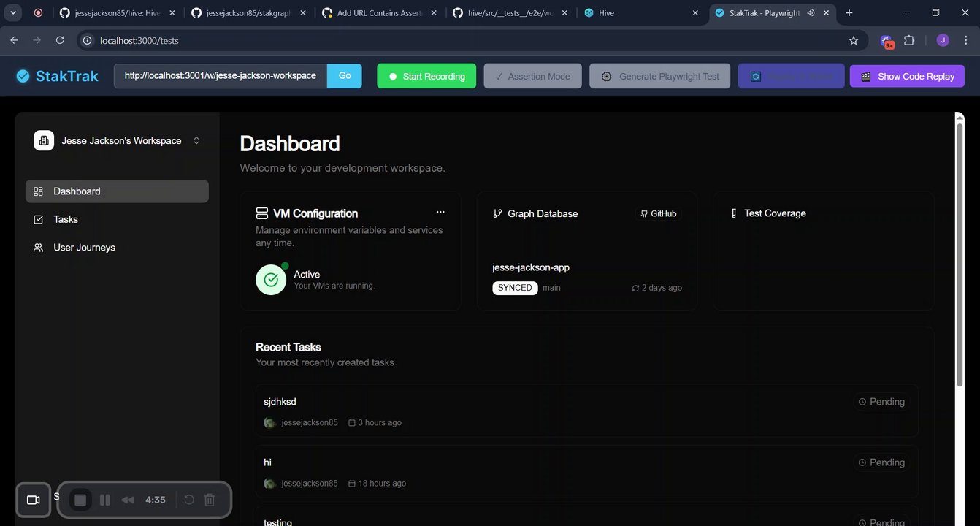Open the Chrome three-dot menu
The image size is (980, 526).
coord(965,40)
